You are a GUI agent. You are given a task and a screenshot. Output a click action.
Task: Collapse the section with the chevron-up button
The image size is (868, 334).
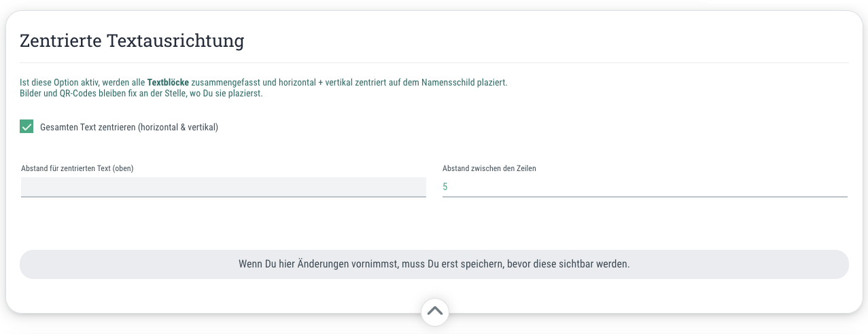pyautogui.click(x=435, y=312)
